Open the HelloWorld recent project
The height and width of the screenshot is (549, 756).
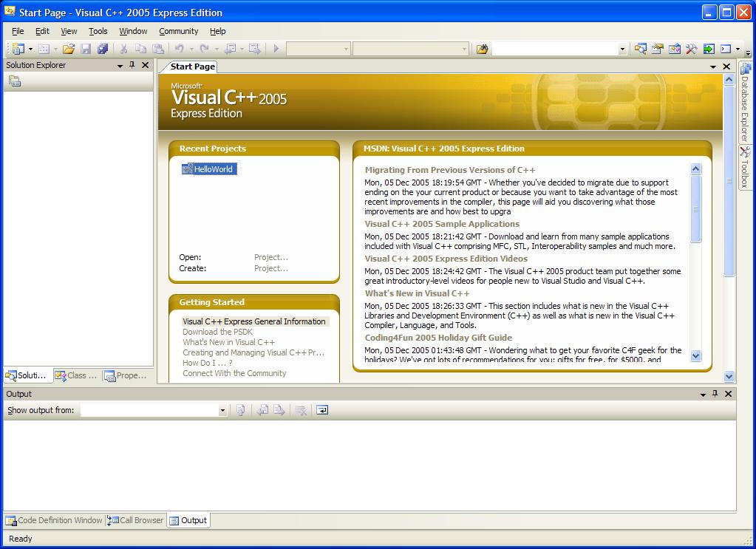click(x=210, y=169)
